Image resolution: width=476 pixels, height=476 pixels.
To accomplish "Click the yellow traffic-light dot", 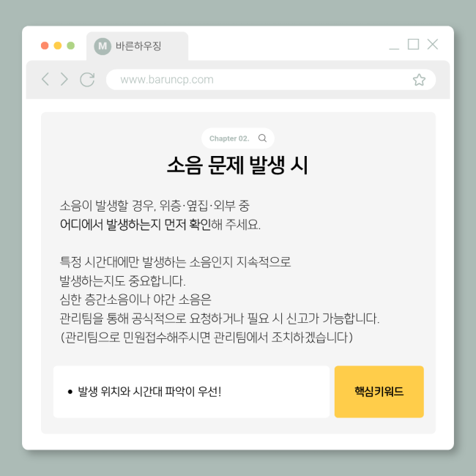I will (x=58, y=45).
